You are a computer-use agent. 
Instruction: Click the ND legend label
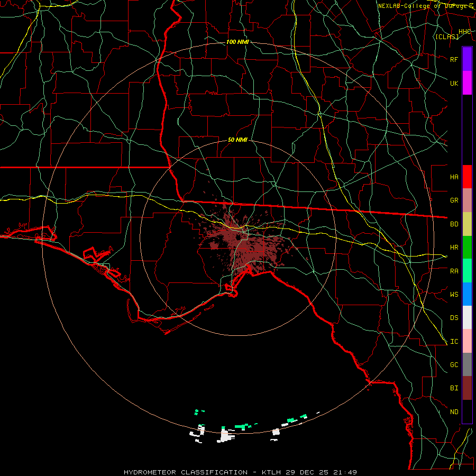click(454, 412)
